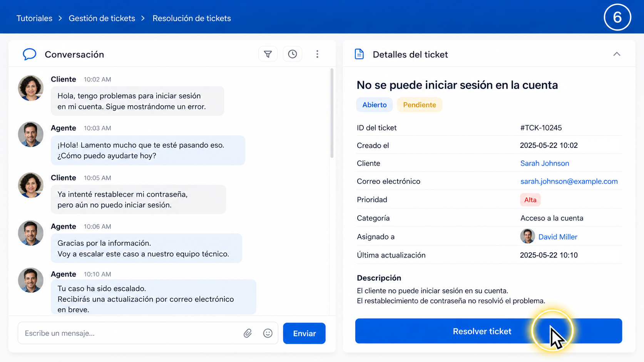Open the conversation more options menu
This screenshot has width=644, height=362.
317,54
